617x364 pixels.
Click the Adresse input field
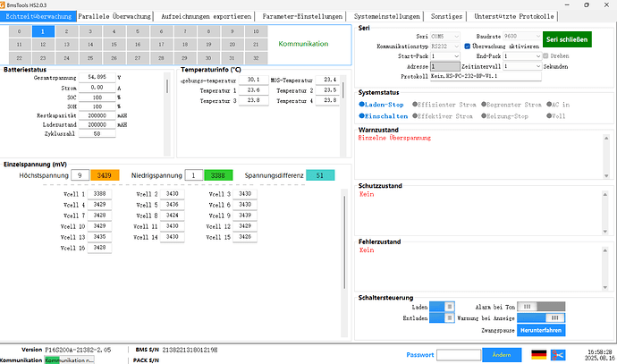[445, 66]
